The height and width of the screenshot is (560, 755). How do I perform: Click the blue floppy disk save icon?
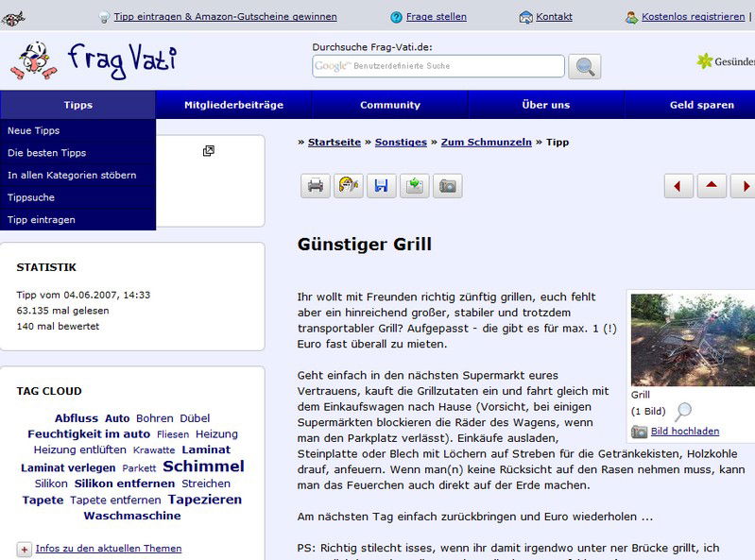point(381,186)
